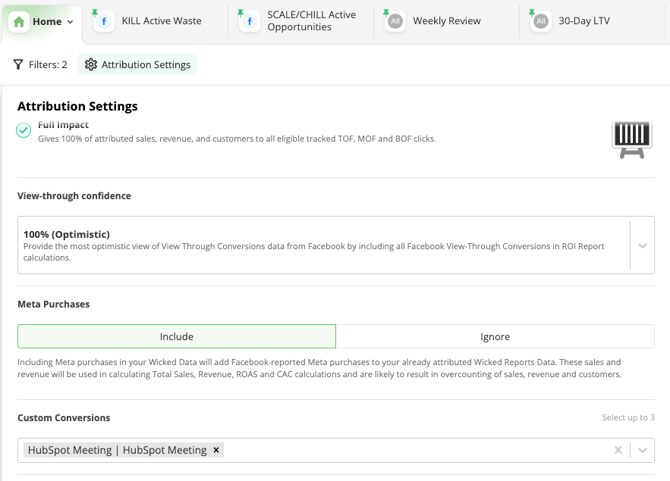Click the Attribution Settings button
This screenshot has height=481, width=670.
(137, 65)
